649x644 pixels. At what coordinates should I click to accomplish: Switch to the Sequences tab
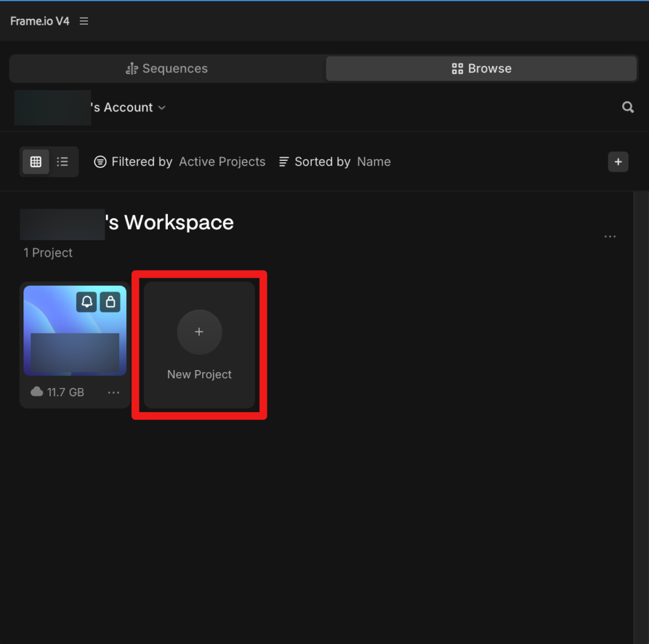click(167, 68)
